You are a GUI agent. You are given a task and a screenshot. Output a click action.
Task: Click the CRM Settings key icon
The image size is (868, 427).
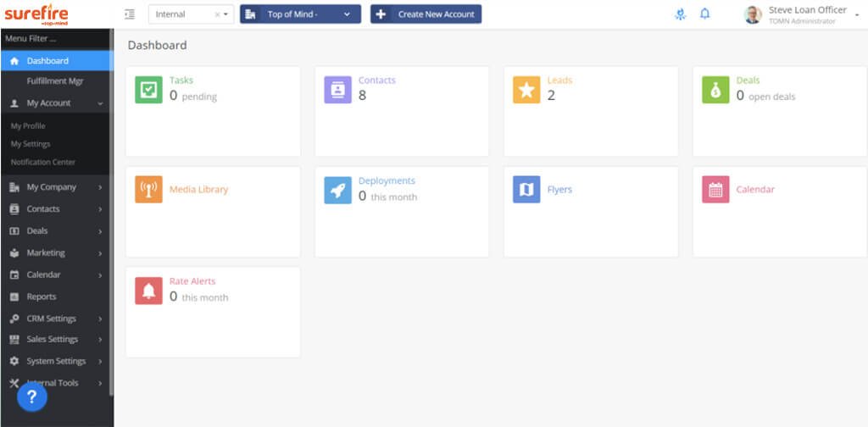click(x=15, y=319)
